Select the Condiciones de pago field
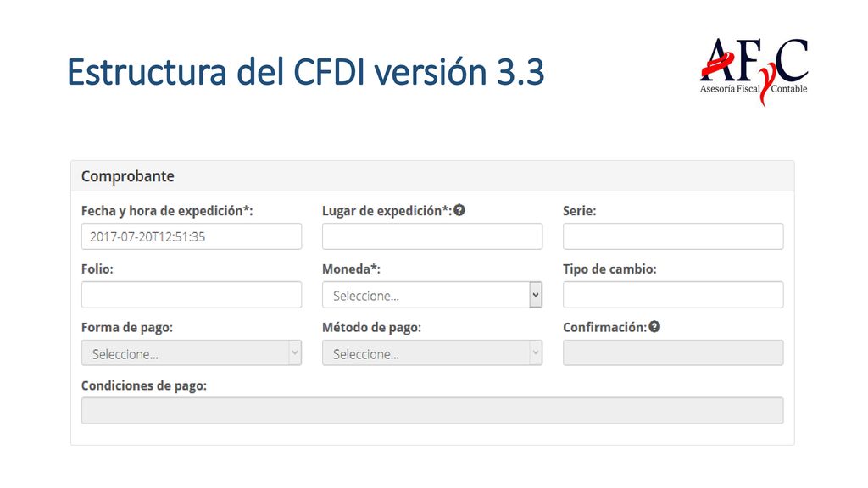This screenshot has height=488, width=868. 432,411
